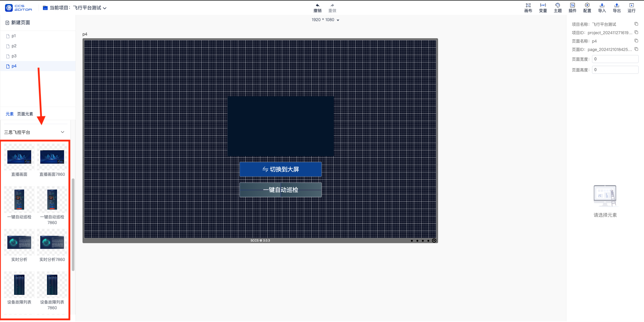Click the Import (导入) icon
Image resolution: width=644 pixels, height=322 pixels.
[602, 5]
